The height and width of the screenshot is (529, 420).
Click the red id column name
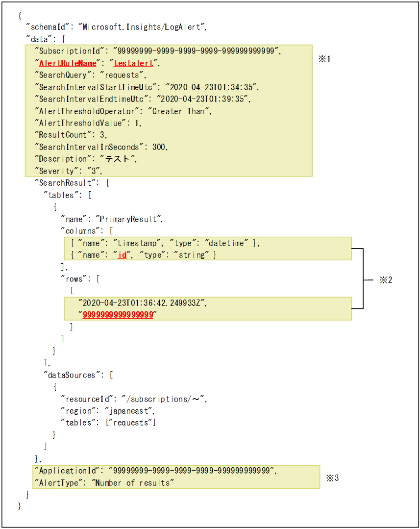click(x=122, y=255)
